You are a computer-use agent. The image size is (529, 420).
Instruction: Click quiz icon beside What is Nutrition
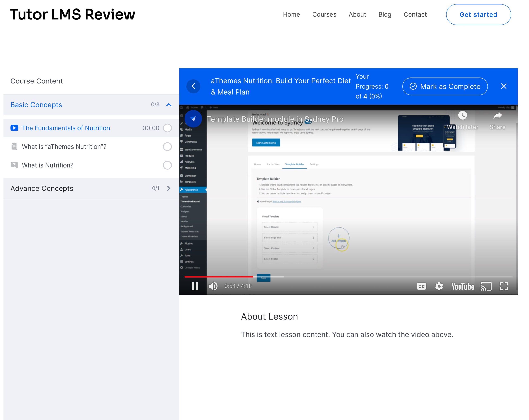[x=14, y=165]
